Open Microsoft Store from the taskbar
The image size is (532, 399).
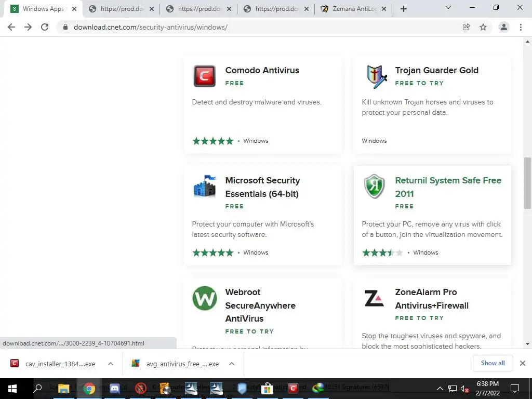tap(267, 389)
